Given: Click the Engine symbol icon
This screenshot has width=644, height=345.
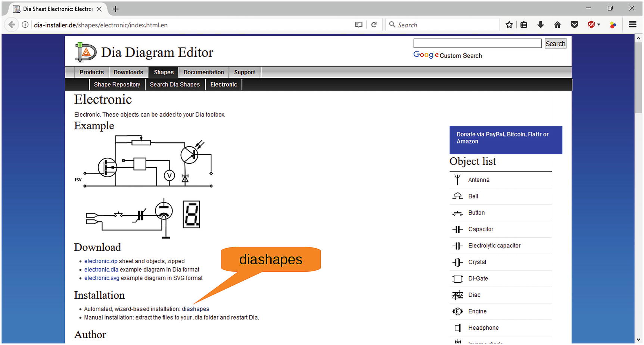Looking at the screenshot, I should pos(457,311).
